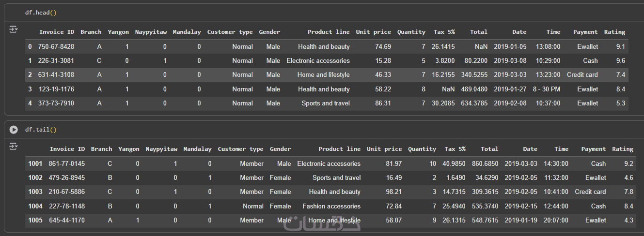
Task: Select the Fashion accessories cell
Action: tap(331, 206)
